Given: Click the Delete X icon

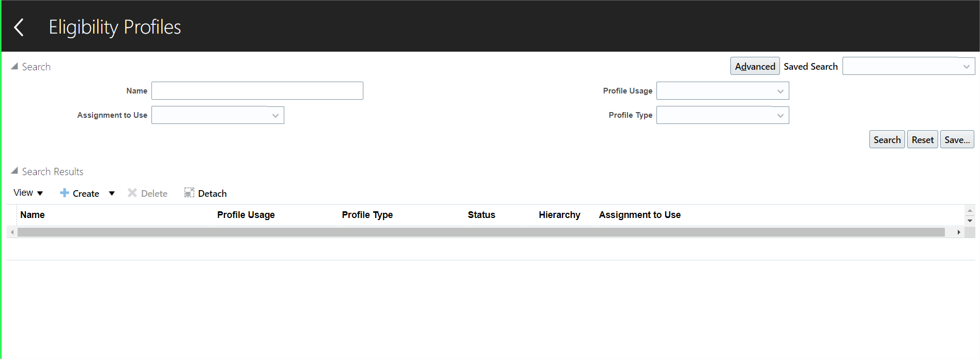Looking at the screenshot, I should [x=132, y=193].
